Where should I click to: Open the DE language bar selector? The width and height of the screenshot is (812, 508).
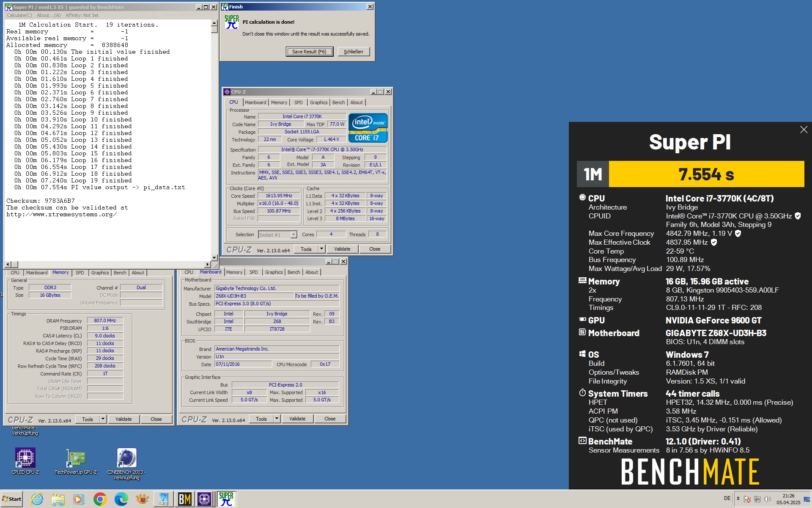coord(727,498)
